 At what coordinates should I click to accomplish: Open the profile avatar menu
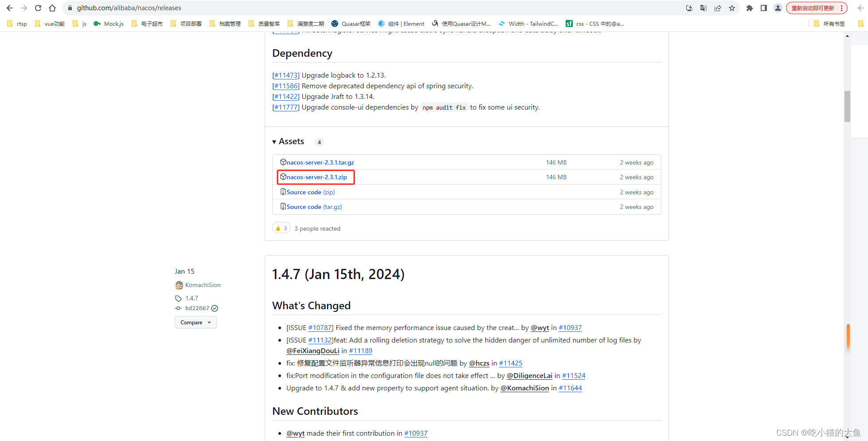pos(778,8)
